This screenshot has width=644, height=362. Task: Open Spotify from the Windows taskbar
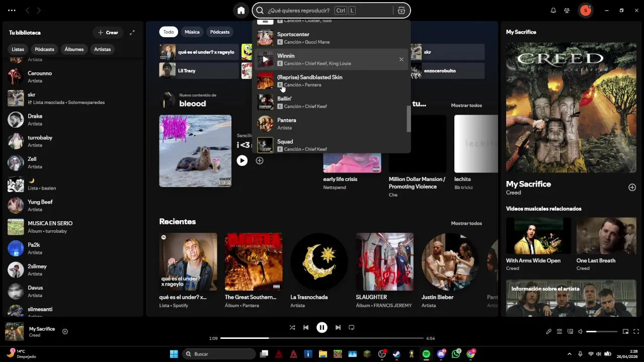[x=426, y=354]
